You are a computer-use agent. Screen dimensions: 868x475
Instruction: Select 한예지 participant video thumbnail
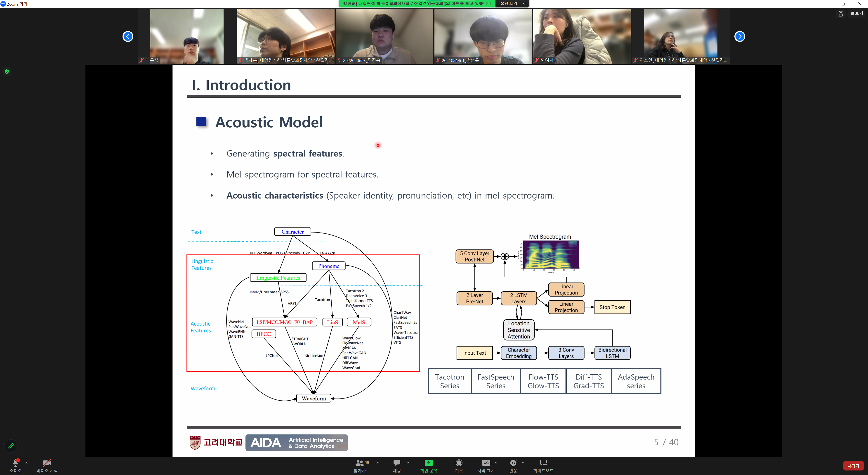tap(582, 36)
